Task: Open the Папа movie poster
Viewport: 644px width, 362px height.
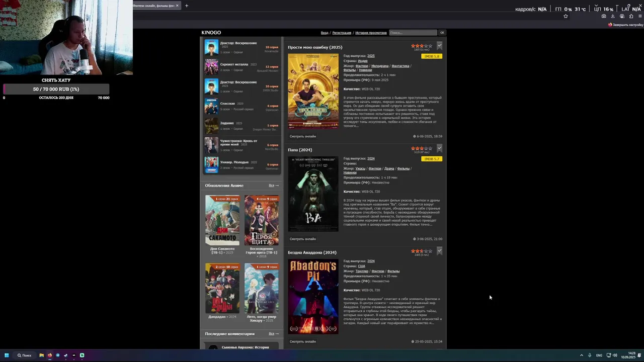Action: pos(313,194)
